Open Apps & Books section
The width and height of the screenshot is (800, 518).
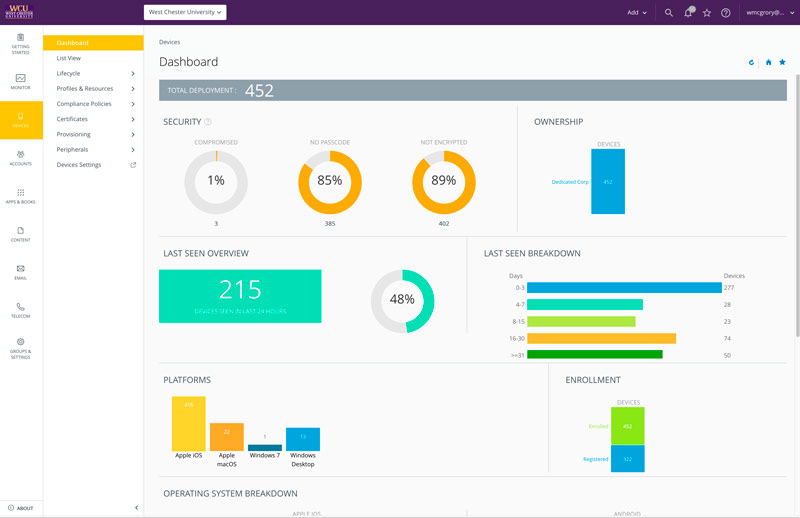coord(20,195)
